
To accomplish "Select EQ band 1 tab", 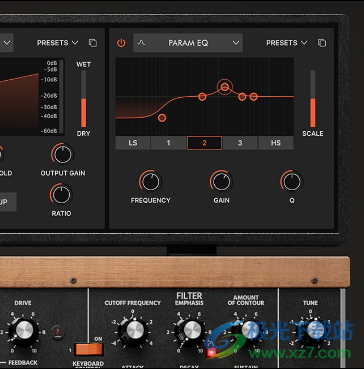I will (x=168, y=143).
